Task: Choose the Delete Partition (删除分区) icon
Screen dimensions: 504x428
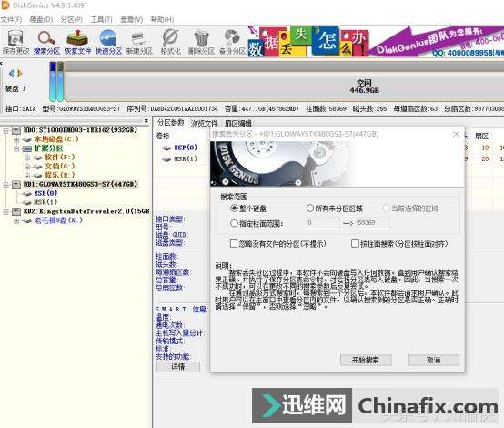Action: pos(201,42)
